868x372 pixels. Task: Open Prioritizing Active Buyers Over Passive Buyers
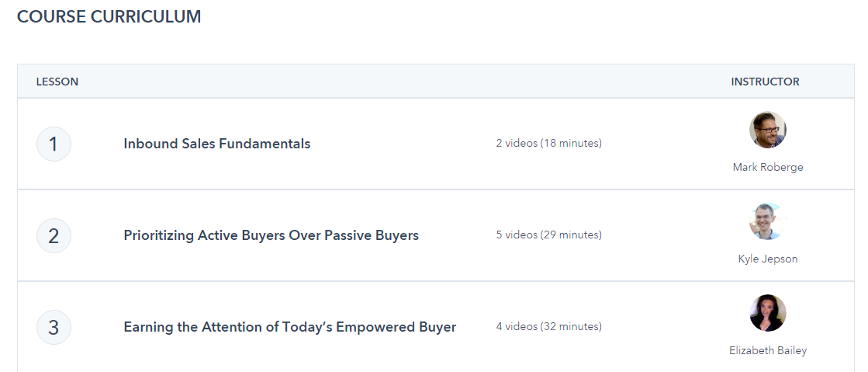click(271, 235)
